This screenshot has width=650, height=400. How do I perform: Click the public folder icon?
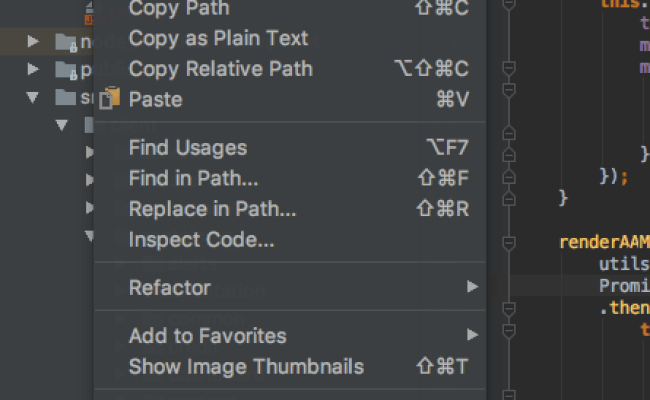point(66,70)
